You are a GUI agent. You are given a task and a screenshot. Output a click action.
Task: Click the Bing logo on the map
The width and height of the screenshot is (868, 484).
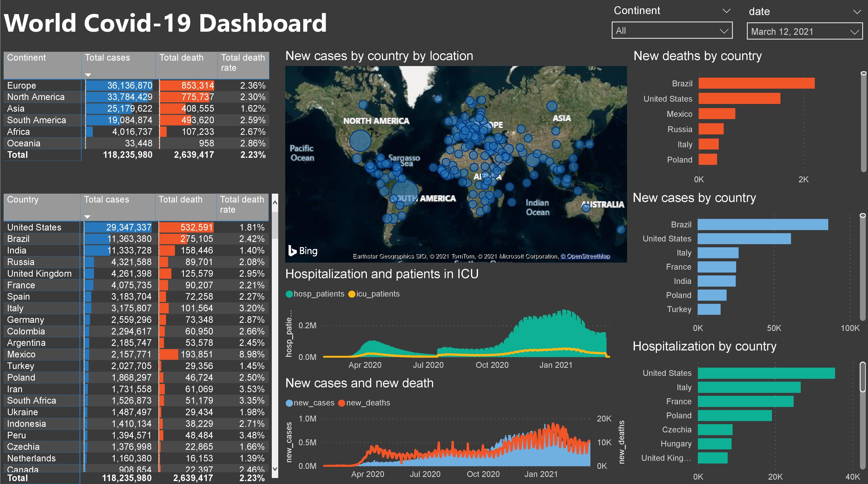coord(303,251)
